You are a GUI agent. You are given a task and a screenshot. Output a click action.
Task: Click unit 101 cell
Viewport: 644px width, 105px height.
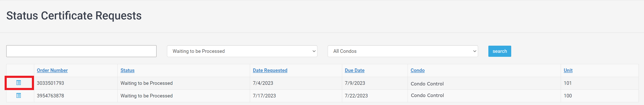tap(567, 83)
